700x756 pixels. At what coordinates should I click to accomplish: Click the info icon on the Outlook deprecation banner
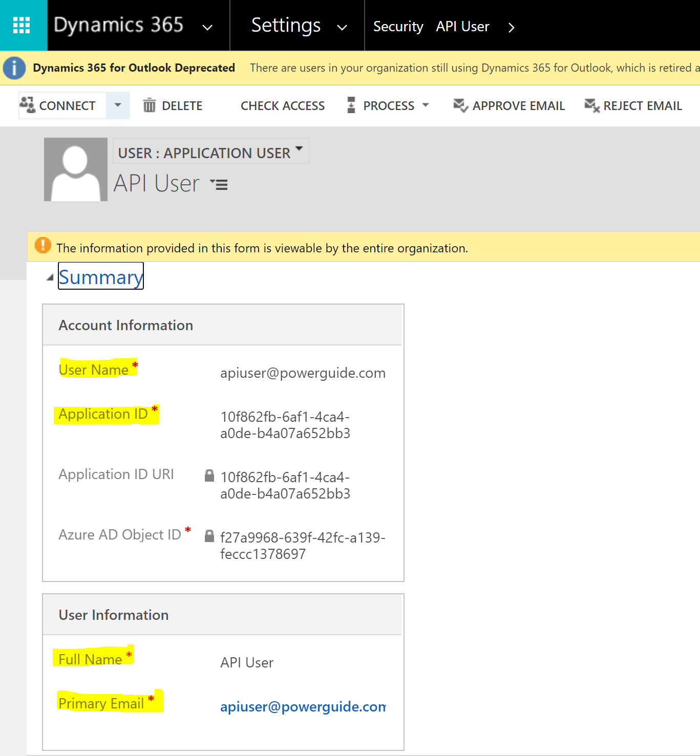click(14, 68)
